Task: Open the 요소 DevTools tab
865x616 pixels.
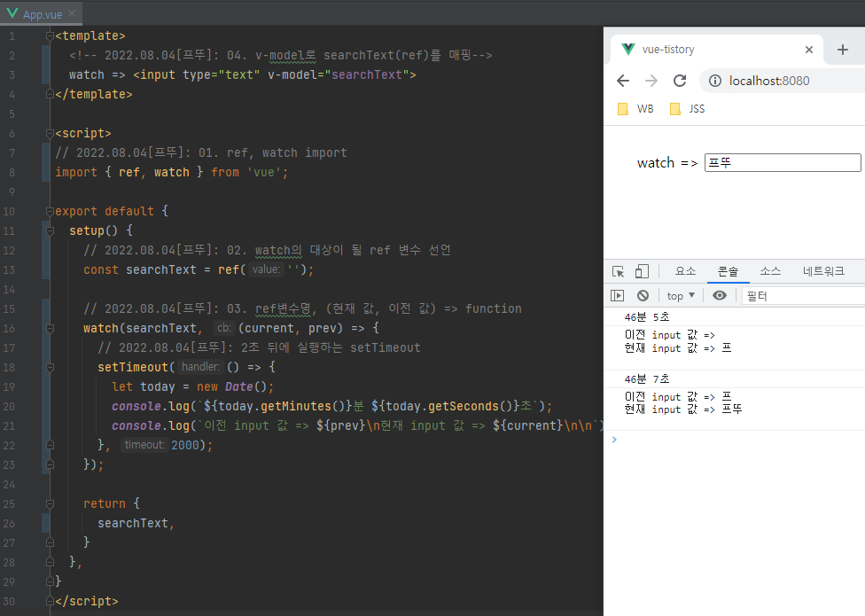Action: [685, 271]
